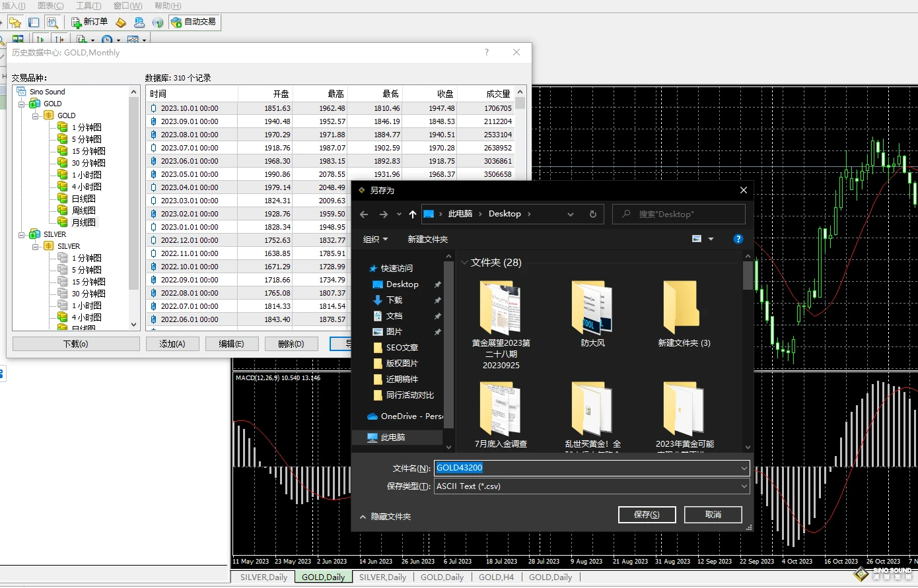Click the signals broadcast icon in toolbar
Screen dimensions: 918x588
pyautogui.click(x=158, y=22)
